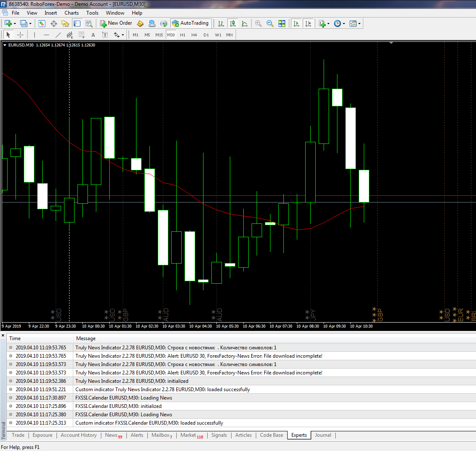Expand the new chart dropdown arrow
This screenshot has width=476, height=451.
click(15, 23)
